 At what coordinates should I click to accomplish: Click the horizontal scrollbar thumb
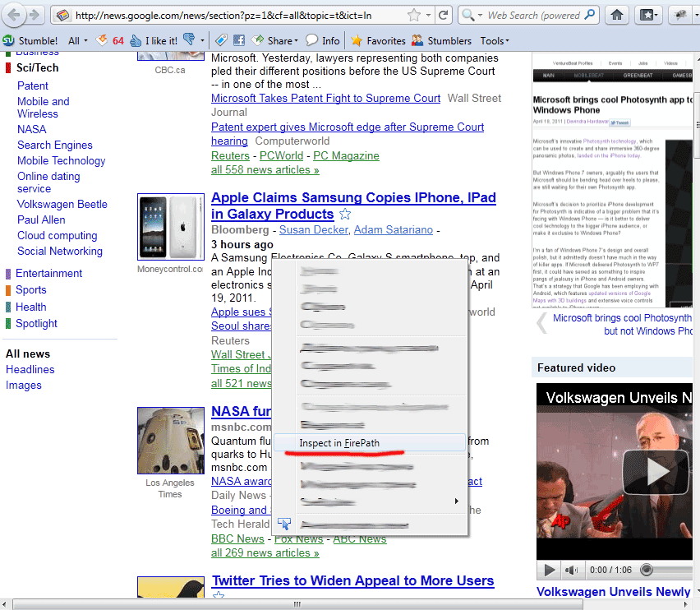click(297, 604)
